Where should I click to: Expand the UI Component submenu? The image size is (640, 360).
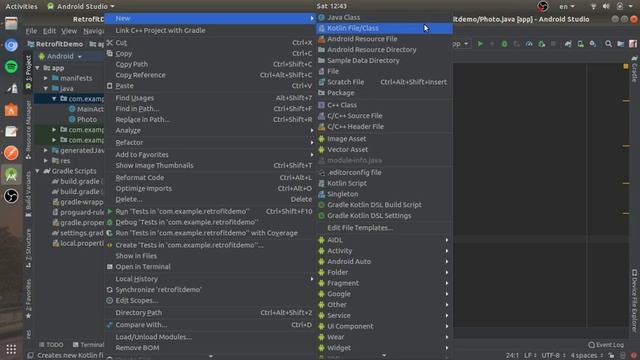point(384,327)
